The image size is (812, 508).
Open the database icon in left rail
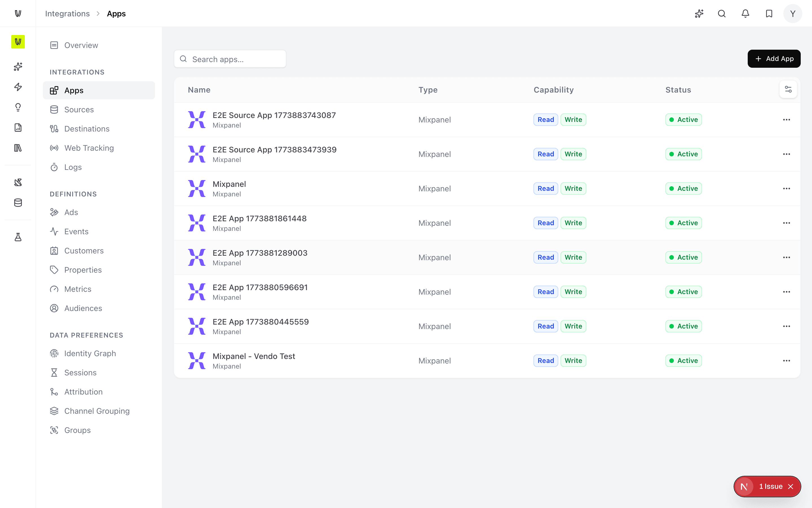18,203
